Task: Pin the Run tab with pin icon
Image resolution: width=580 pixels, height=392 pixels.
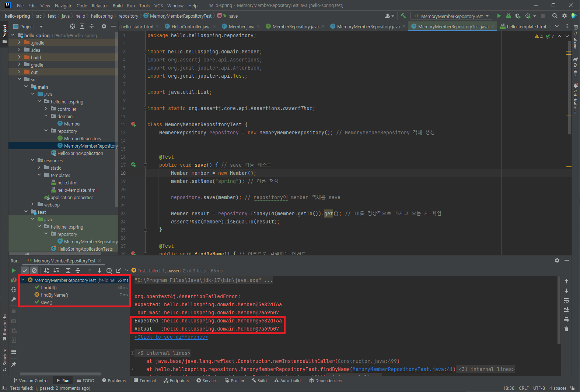Action: (14, 364)
